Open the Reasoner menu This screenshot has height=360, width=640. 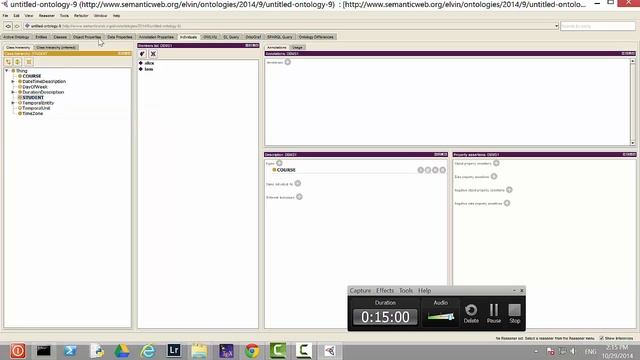(x=47, y=16)
